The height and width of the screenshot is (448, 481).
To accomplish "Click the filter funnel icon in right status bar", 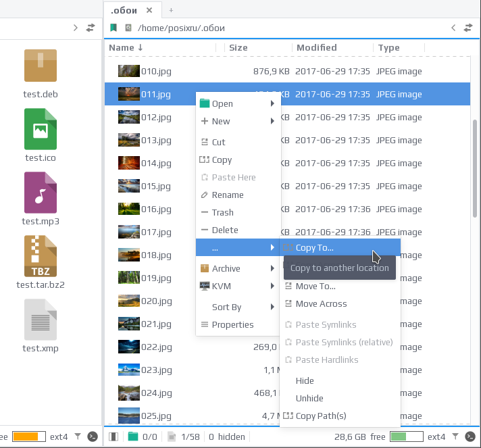I will [455, 437].
